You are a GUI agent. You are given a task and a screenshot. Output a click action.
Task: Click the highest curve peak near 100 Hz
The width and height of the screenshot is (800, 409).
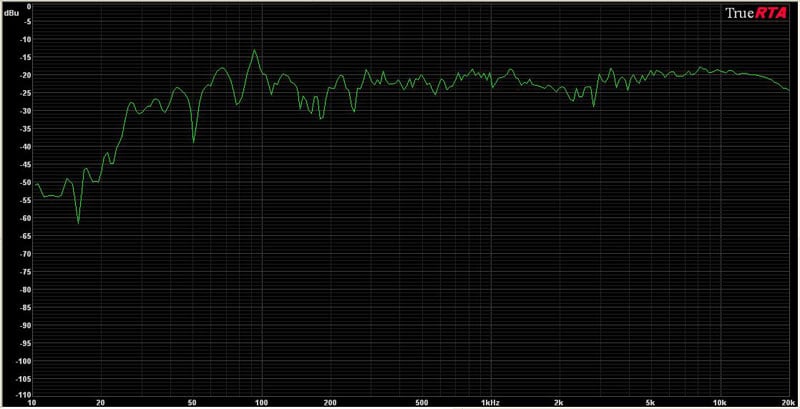255,50
